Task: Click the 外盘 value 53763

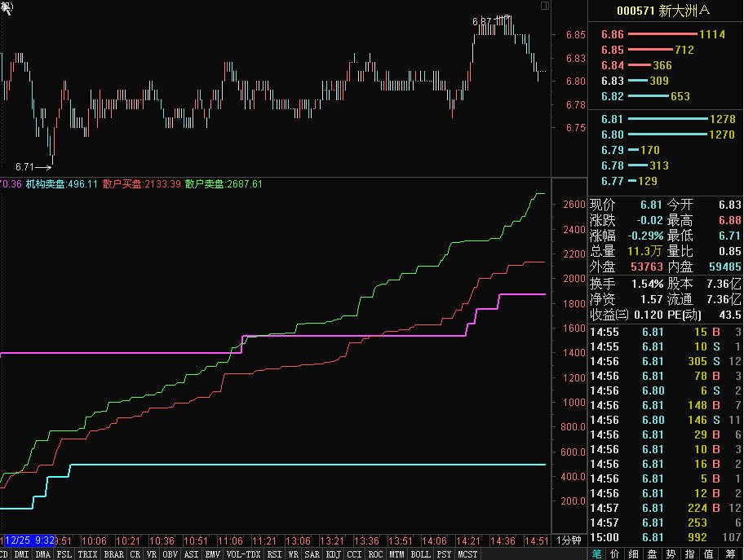Action: point(646,267)
